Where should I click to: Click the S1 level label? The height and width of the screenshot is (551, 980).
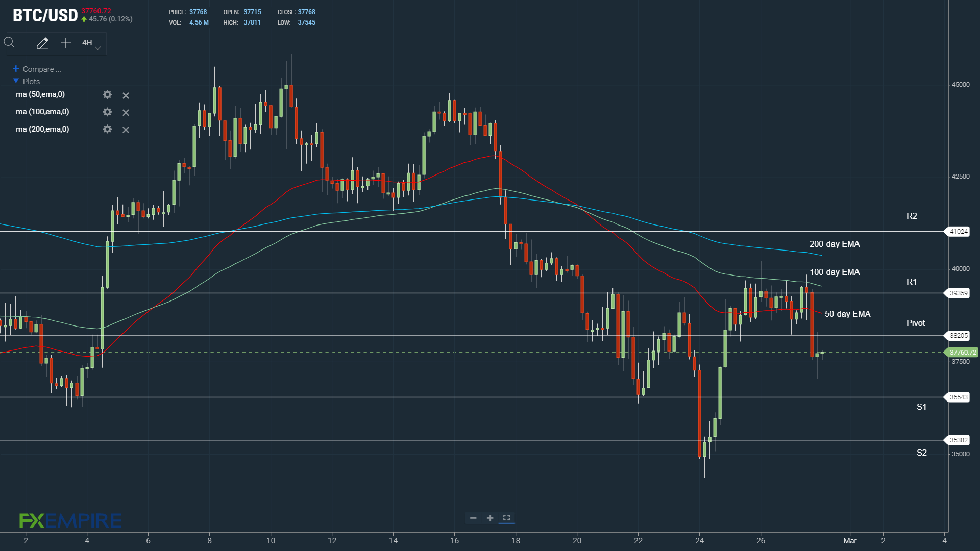coord(921,407)
